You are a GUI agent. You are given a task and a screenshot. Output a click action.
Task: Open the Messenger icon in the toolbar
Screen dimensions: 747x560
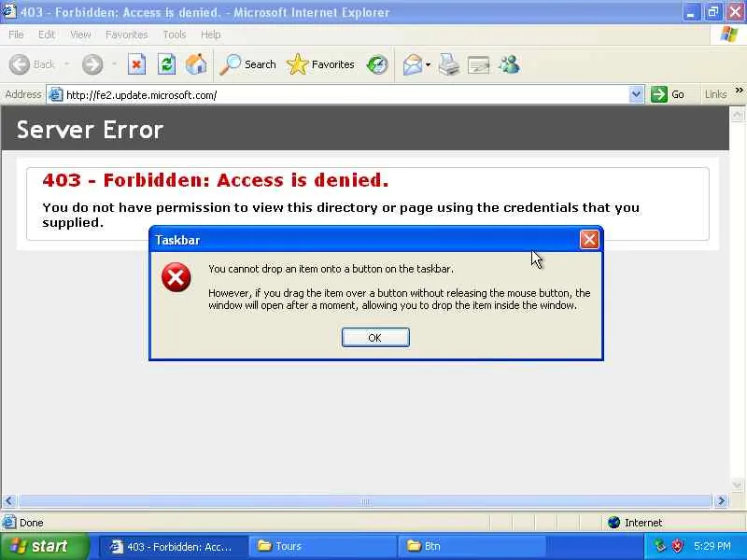click(509, 64)
